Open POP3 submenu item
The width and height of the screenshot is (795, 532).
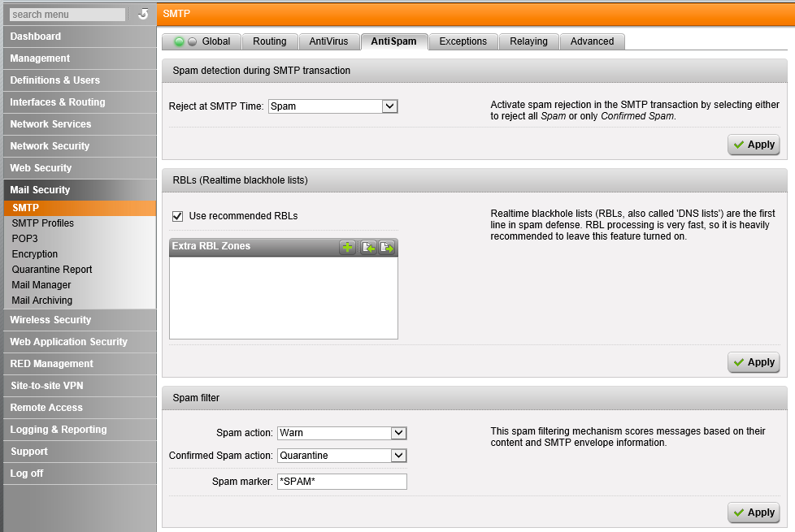(80, 239)
